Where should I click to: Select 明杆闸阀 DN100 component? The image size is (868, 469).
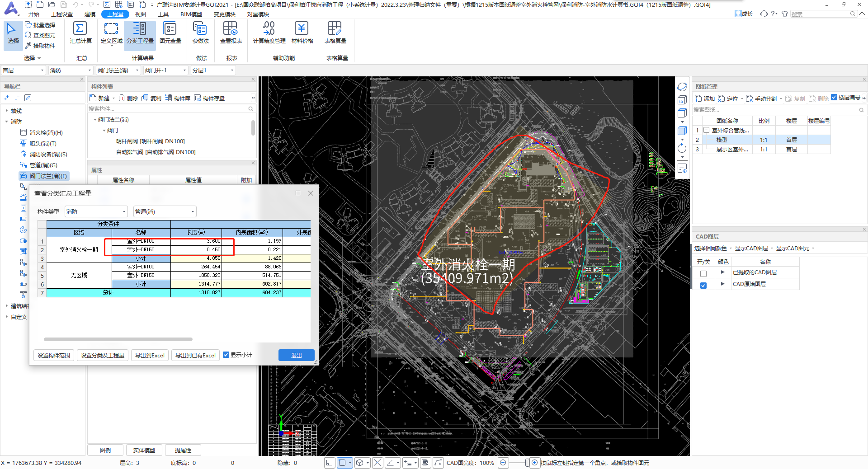pyautogui.click(x=151, y=141)
